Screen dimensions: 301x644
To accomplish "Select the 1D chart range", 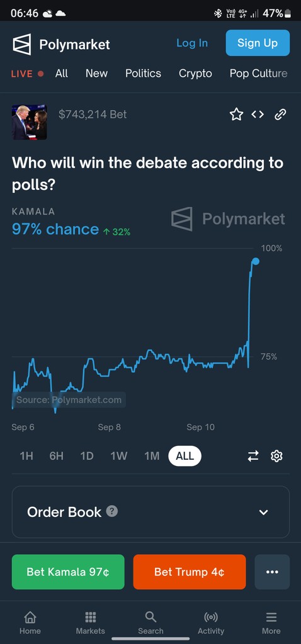I will (87, 456).
